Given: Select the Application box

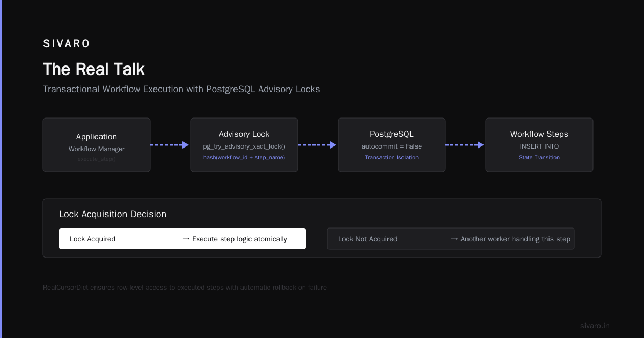Looking at the screenshot, I should [x=97, y=145].
